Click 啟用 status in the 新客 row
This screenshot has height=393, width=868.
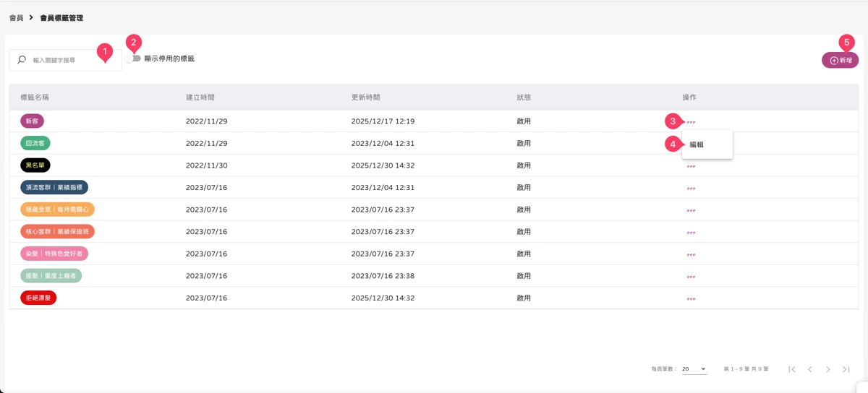524,121
